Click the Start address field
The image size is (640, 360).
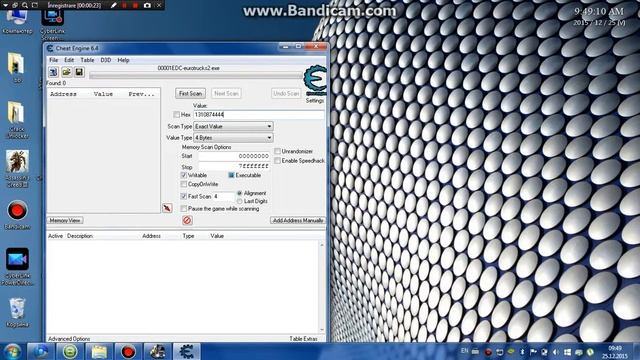234,156
